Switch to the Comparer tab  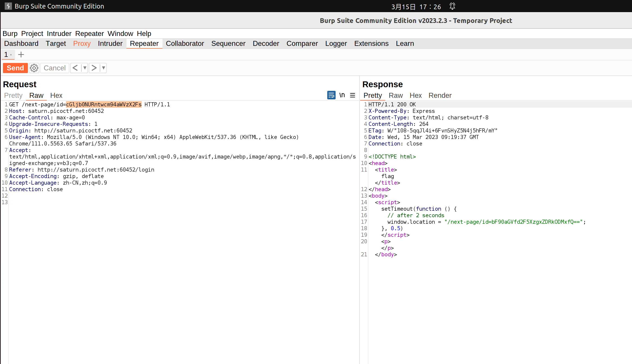pos(302,43)
